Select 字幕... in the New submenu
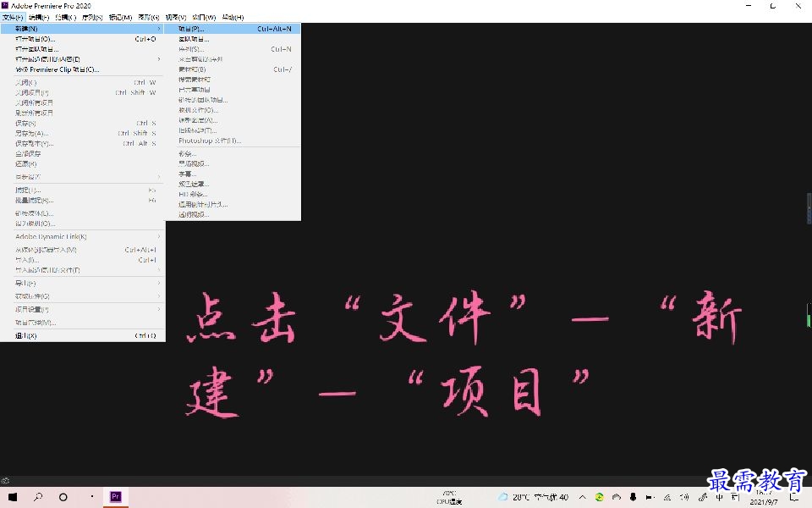This screenshot has height=508, width=812. pyautogui.click(x=233, y=174)
